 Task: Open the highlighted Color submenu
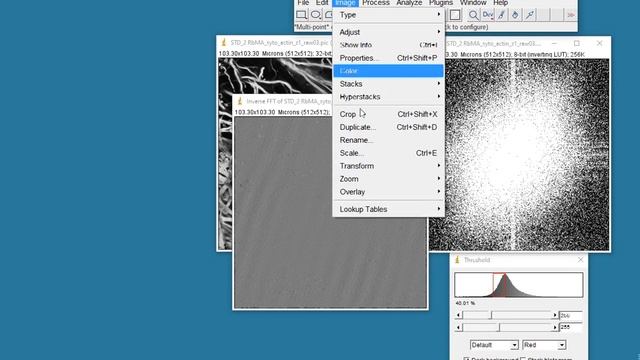pos(388,71)
